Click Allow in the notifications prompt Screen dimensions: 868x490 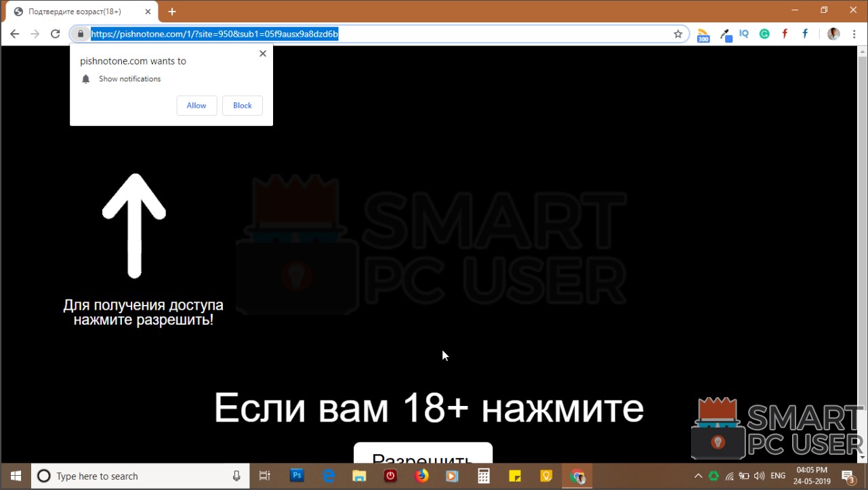coord(197,105)
